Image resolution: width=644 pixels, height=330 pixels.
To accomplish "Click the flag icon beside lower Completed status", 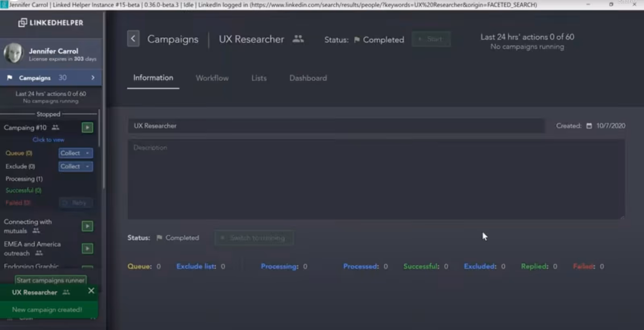I will (x=159, y=238).
